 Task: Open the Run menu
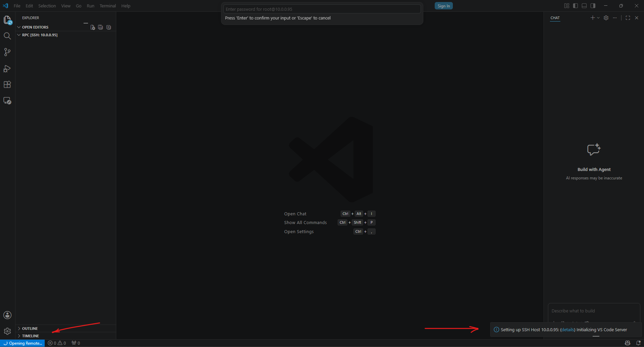pos(90,6)
